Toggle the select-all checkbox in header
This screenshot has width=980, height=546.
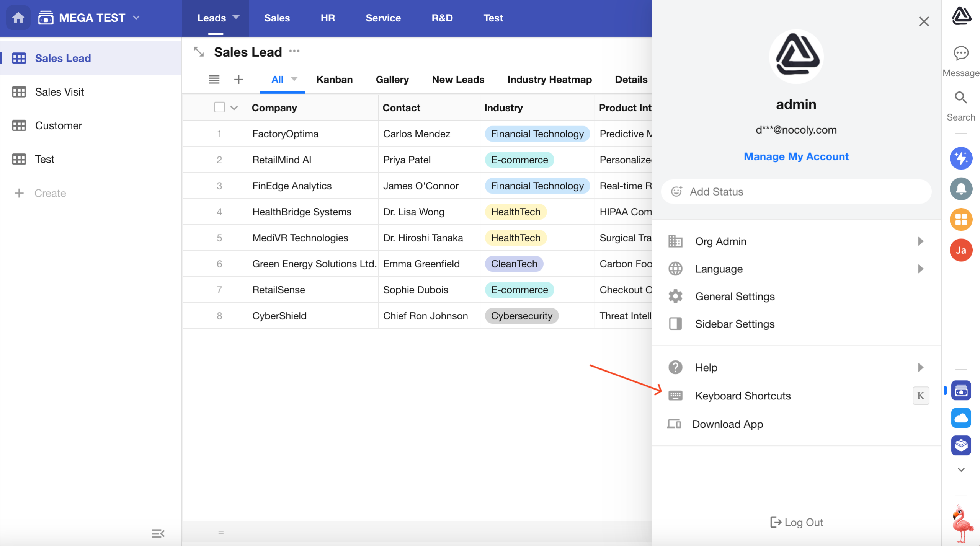click(x=219, y=107)
